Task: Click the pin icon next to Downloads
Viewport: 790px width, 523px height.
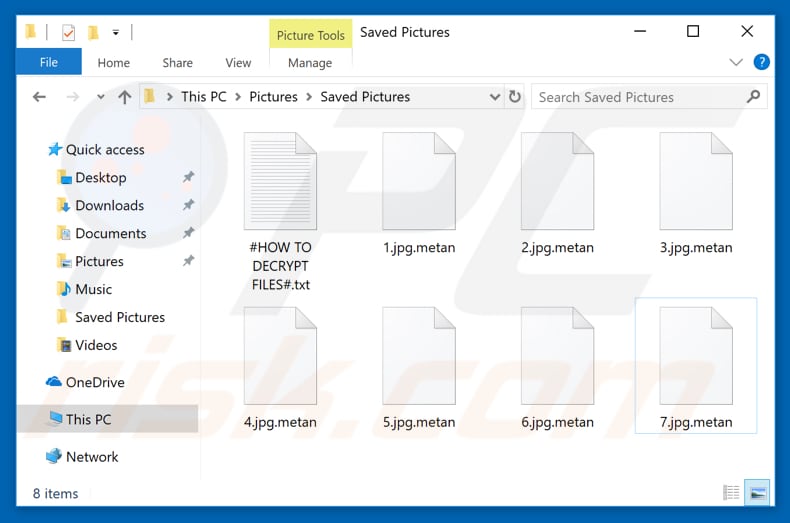Action: coord(188,205)
